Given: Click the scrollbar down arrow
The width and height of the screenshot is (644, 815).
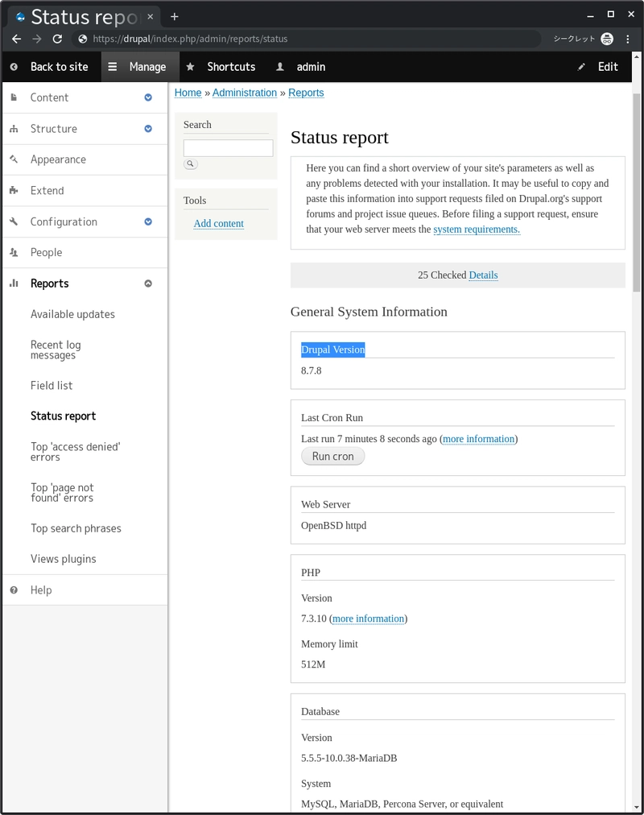Looking at the screenshot, I should (x=636, y=809).
